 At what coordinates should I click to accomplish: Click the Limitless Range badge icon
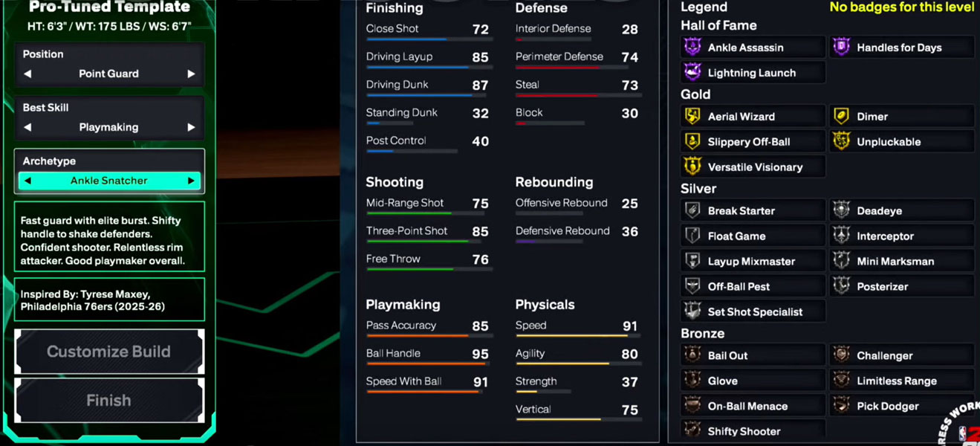843,381
